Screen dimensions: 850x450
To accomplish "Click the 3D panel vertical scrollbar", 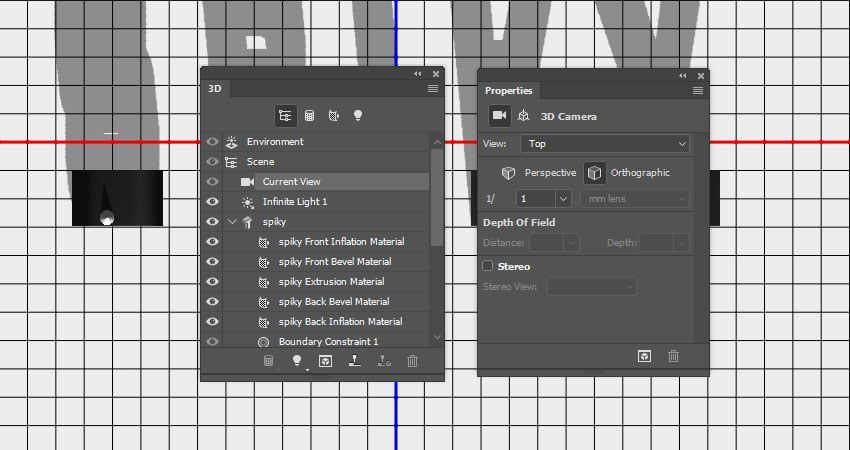I will 437,196.
